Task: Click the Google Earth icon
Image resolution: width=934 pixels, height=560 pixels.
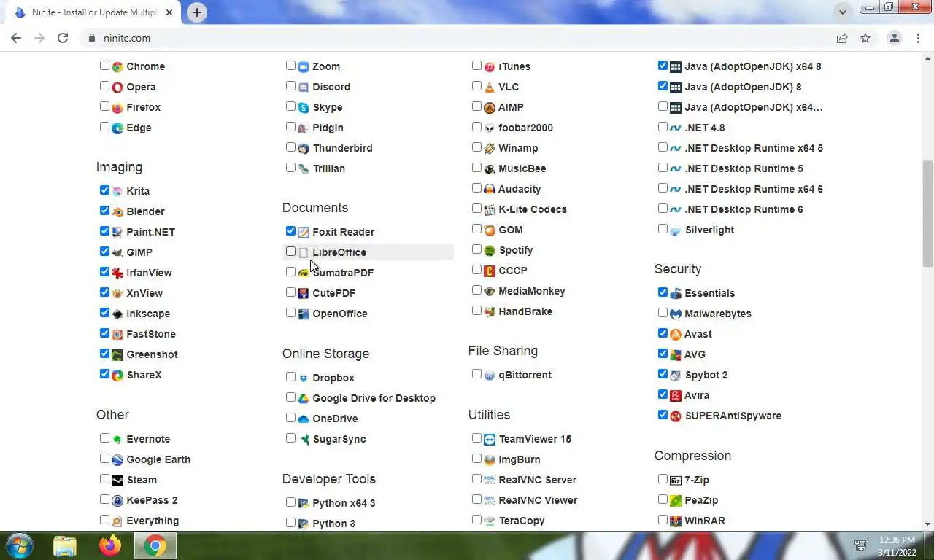Action: 117,459
